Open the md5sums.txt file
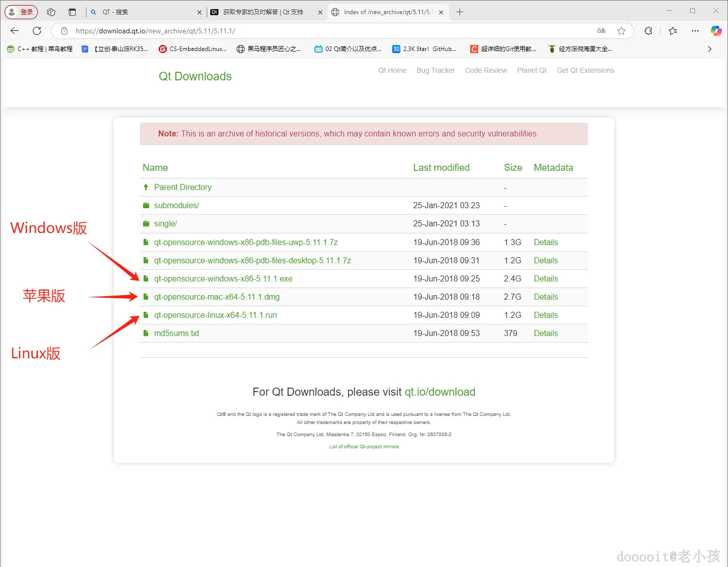This screenshot has width=728, height=567. 176,334
